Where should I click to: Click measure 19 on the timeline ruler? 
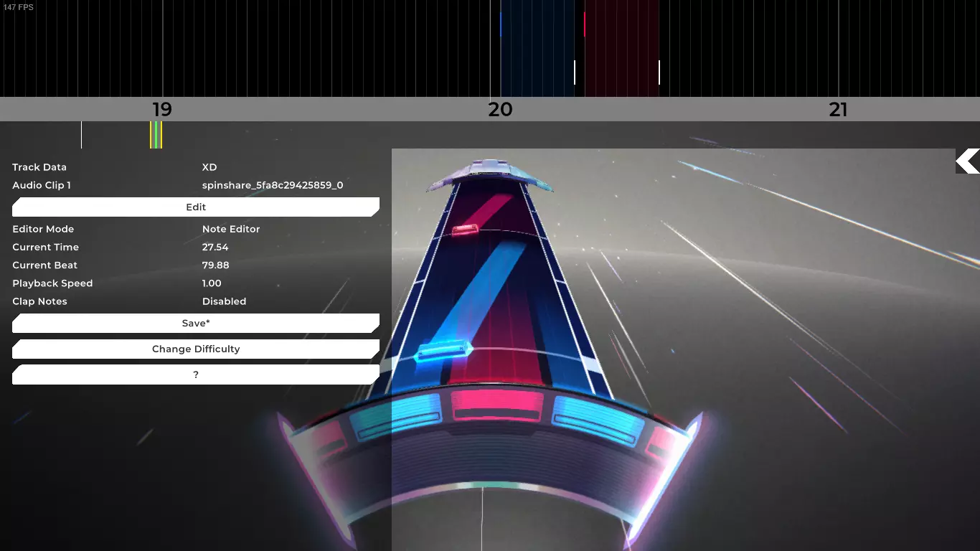tap(162, 110)
